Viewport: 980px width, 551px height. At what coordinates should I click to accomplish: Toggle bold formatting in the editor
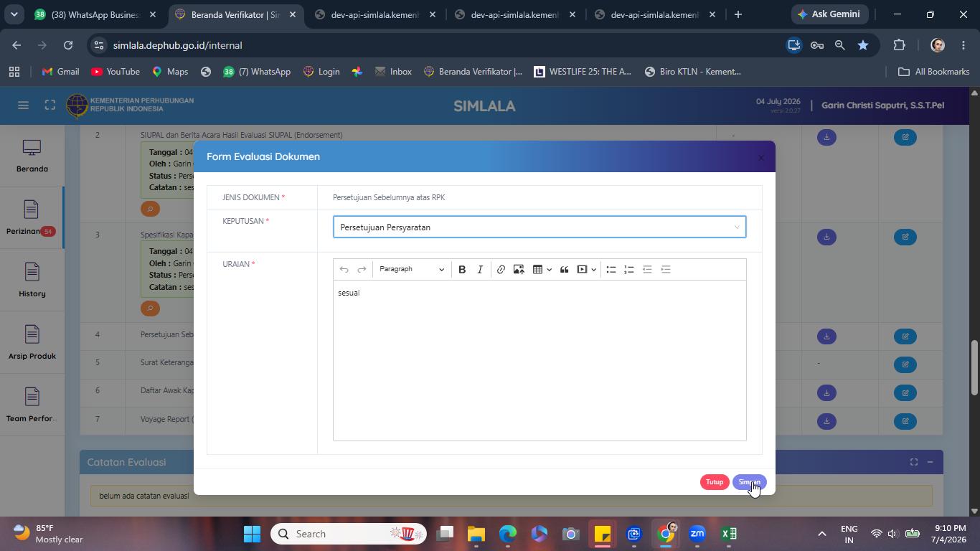point(462,270)
